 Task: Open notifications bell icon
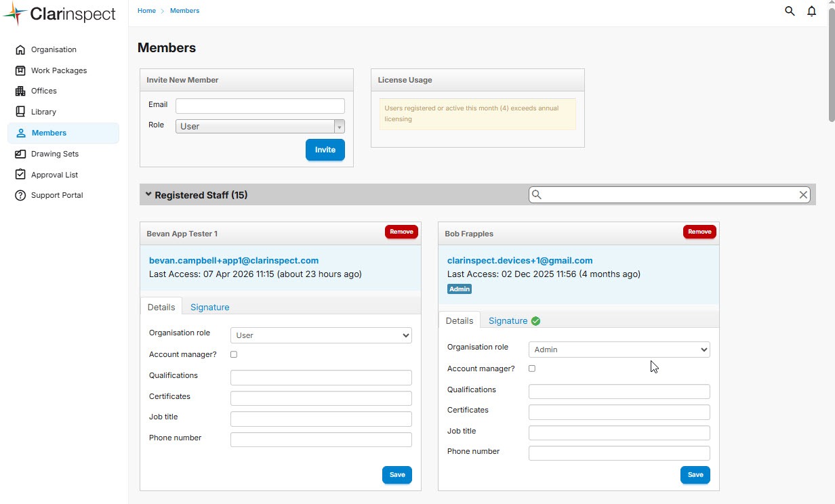pos(811,11)
